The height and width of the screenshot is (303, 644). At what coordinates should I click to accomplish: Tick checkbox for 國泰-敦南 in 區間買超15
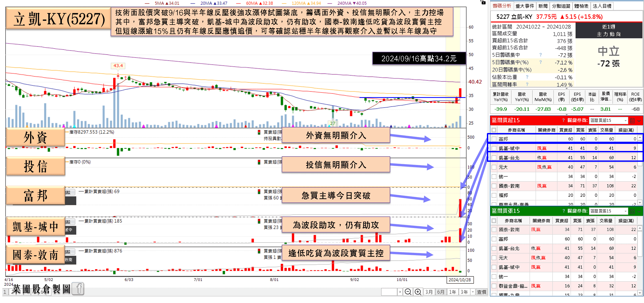[494, 186]
